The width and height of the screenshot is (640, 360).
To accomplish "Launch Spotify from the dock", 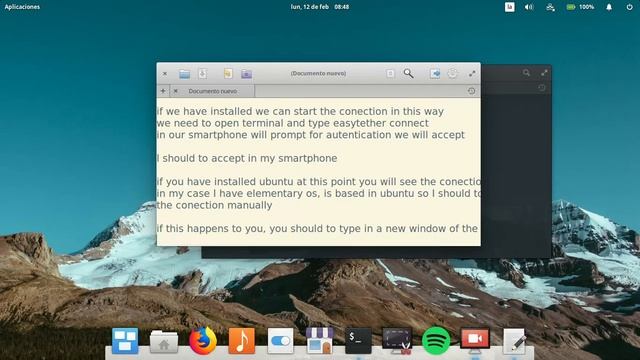I will [436, 341].
